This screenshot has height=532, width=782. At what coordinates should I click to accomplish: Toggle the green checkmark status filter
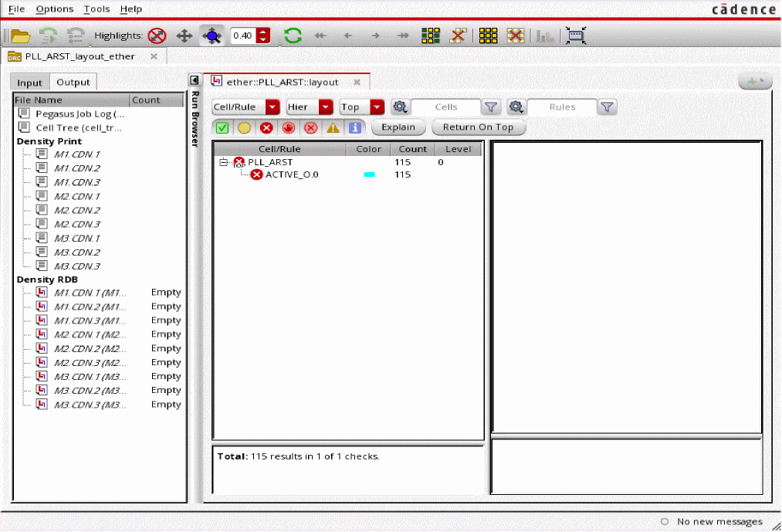pyautogui.click(x=222, y=127)
